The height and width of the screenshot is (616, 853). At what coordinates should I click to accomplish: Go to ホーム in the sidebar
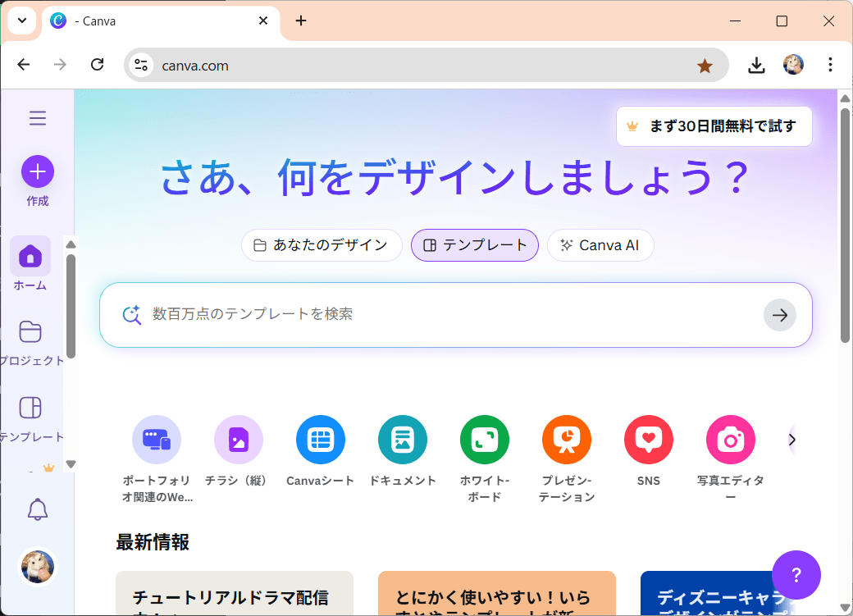[x=30, y=264]
